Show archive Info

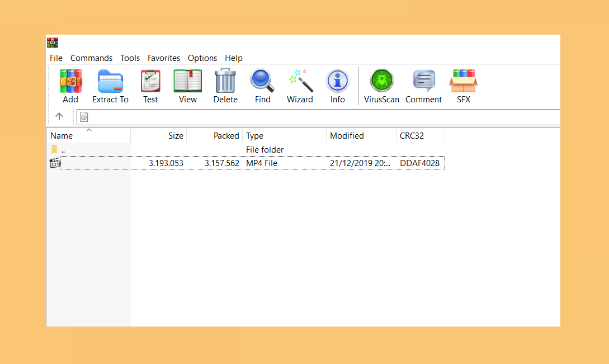coord(338,81)
